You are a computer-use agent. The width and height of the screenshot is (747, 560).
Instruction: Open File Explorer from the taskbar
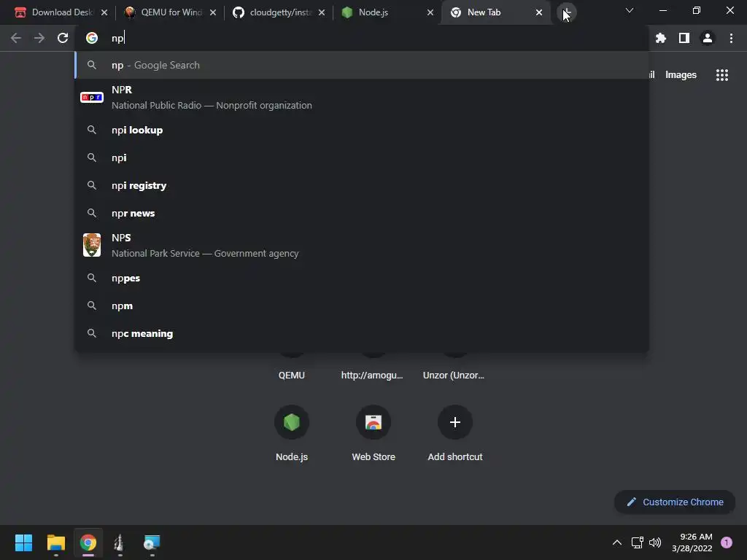[55, 542]
